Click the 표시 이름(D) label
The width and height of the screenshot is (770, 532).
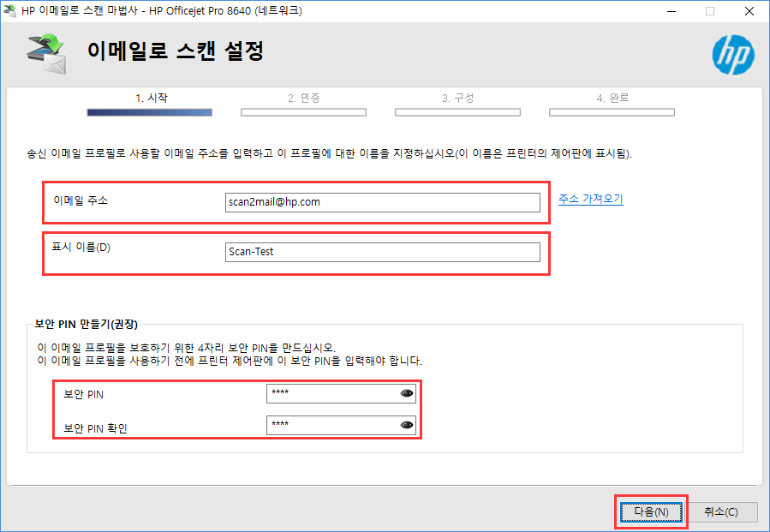click(x=81, y=247)
